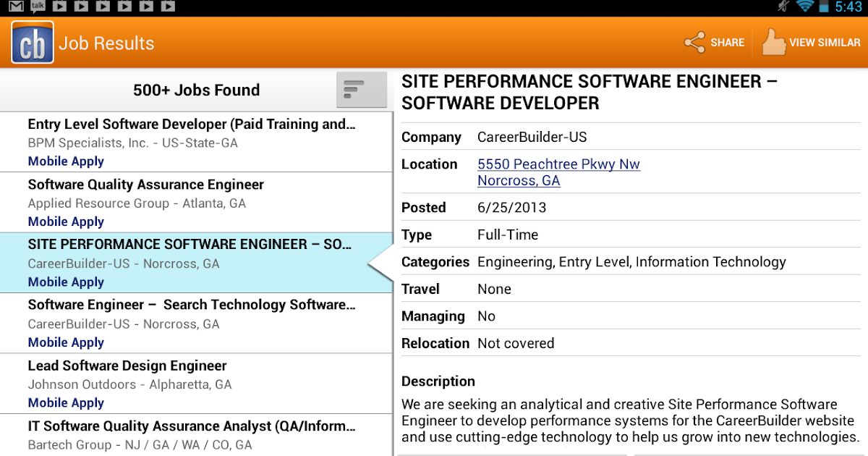This screenshot has width=868, height=456.
Task: Select Entry Level Software Developer job
Action: click(x=196, y=142)
